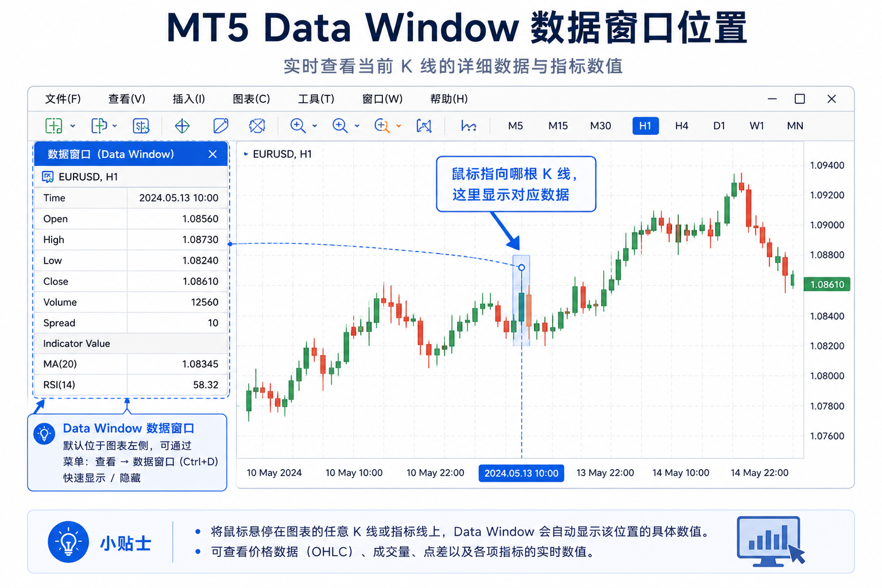Click the first zoom magnifier icon
This screenshot has height=588, width=882.
[x=298, y=126]
